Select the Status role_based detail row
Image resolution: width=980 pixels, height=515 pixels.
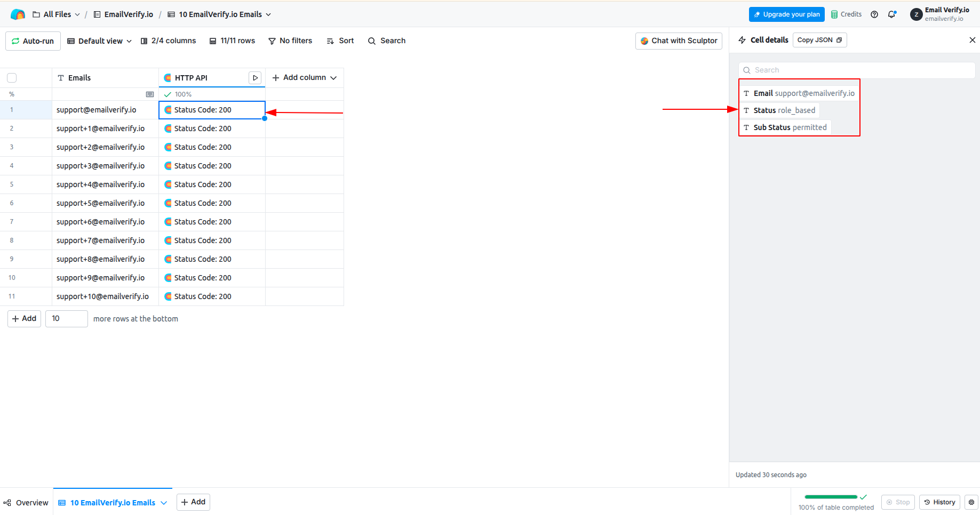(779, 110)
